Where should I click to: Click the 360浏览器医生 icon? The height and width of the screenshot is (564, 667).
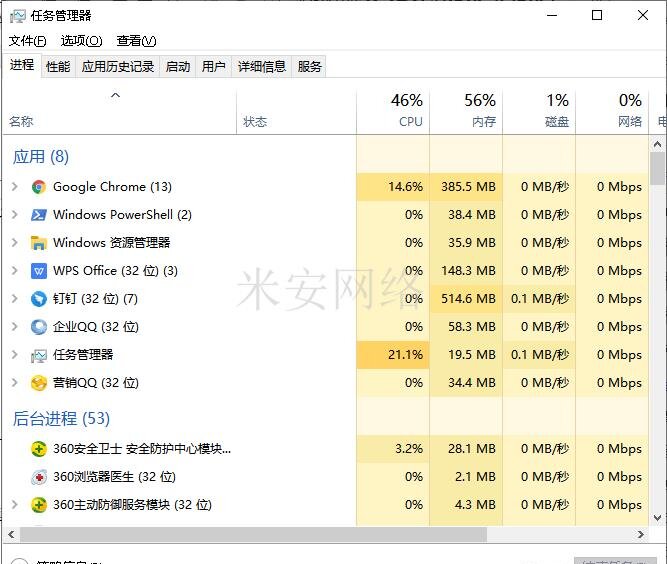(x=39, y=477)
